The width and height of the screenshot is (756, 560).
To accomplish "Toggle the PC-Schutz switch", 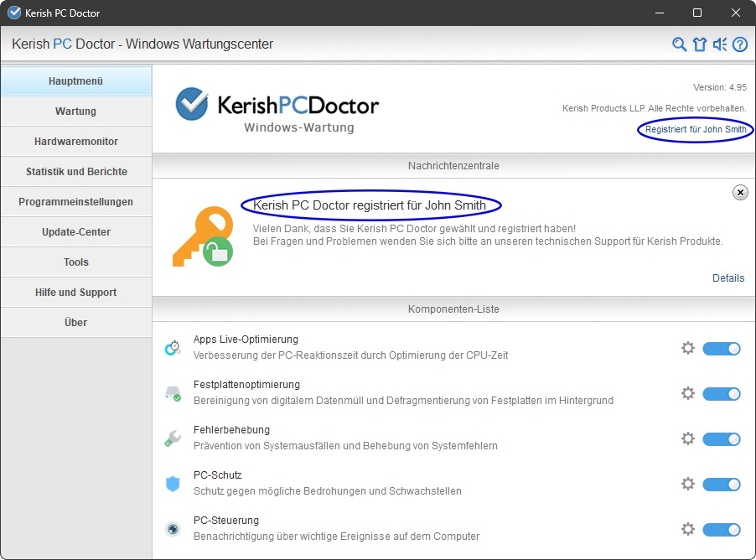I will point(721,484).
